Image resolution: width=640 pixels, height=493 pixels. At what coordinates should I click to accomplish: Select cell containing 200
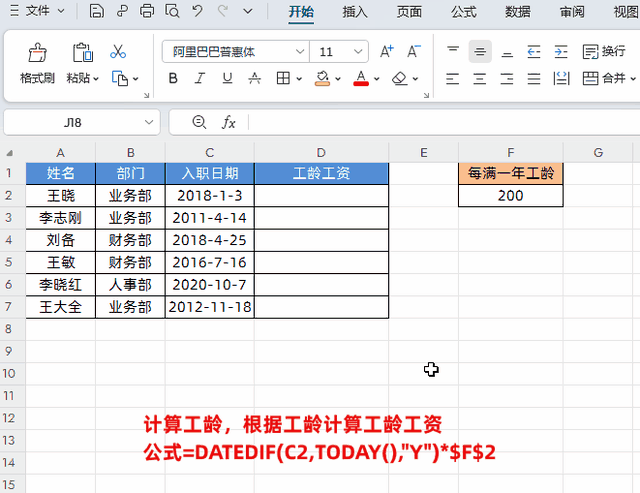click(511, 196)
